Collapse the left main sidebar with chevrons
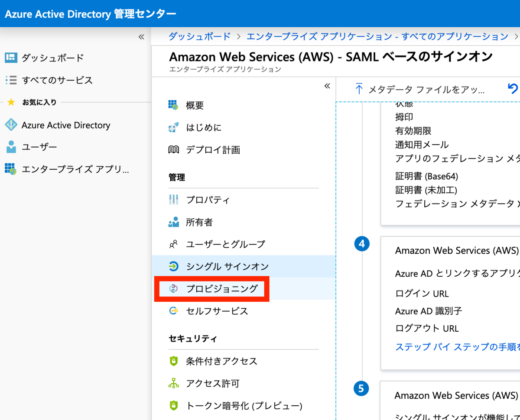The width and height of the screenshot is (520, 420). point(141,37)
